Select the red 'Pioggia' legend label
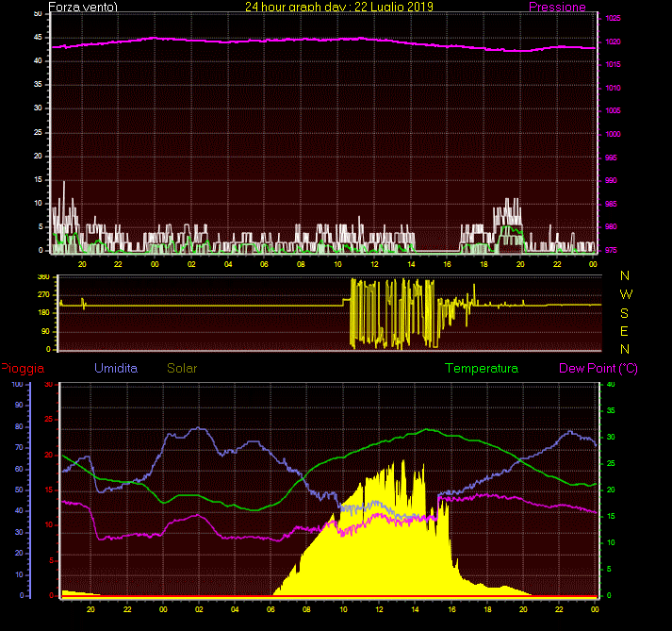Image resolution: width=672 pixels, height=631 pixels. tap(23, 369)
